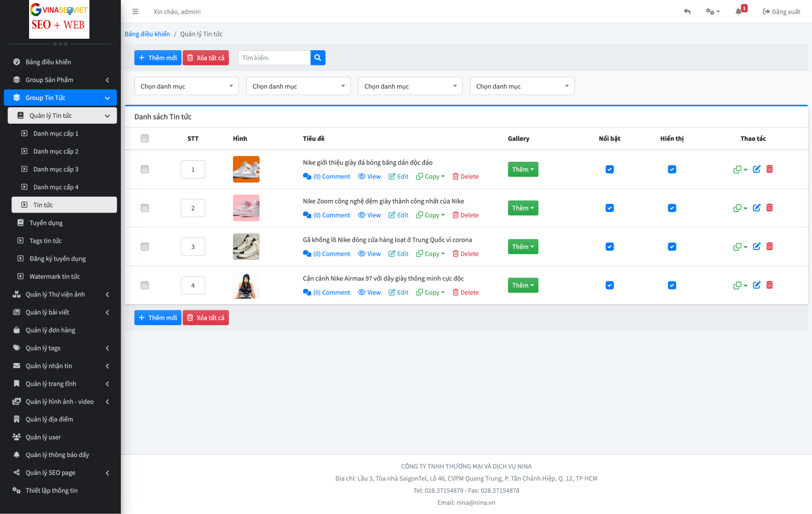Screen dimensions: 812x514
Task: Click trash icon in Thao tác for row 2
Action: (770, 208)
